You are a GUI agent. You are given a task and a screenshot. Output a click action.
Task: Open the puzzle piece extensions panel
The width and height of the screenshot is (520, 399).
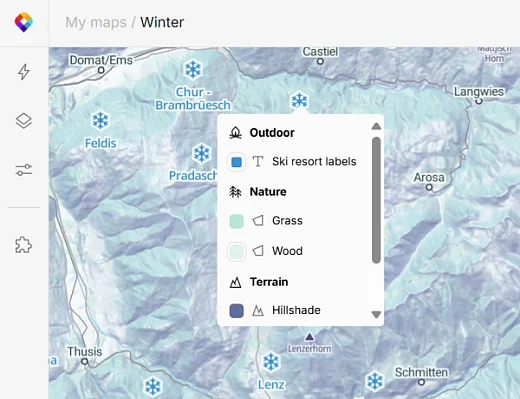[x=24, y=245]
